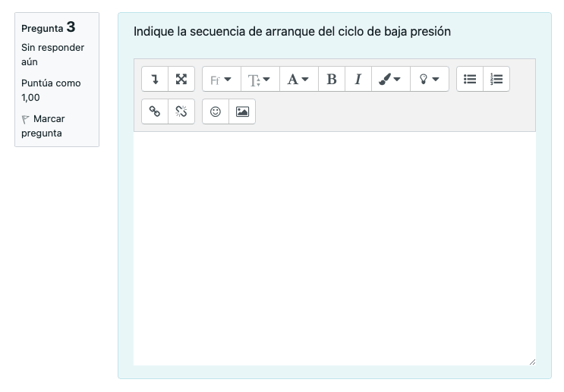This screenshot has width=564, height=392.
Task: Open the emoticon picker
Action: coord(216,111)
